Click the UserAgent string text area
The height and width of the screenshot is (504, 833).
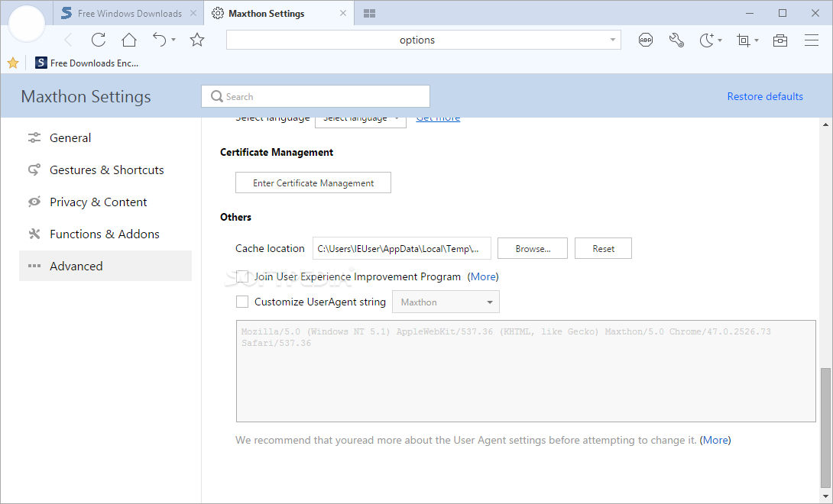(526, 370)
